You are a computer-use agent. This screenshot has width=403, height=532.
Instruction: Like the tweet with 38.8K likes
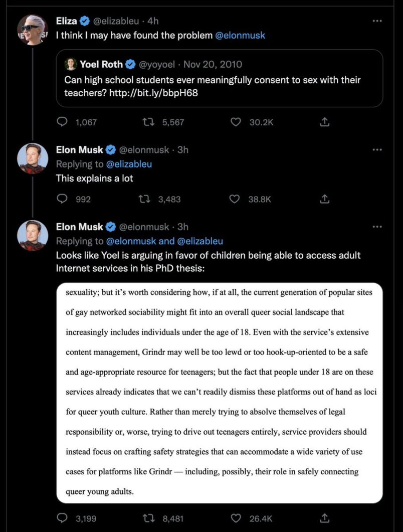tap(234, 199)
